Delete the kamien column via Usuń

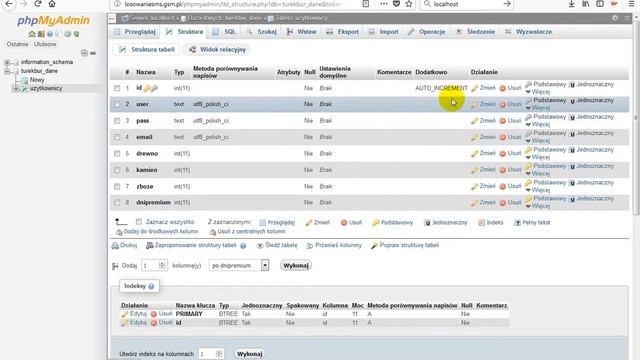[510, 169]
